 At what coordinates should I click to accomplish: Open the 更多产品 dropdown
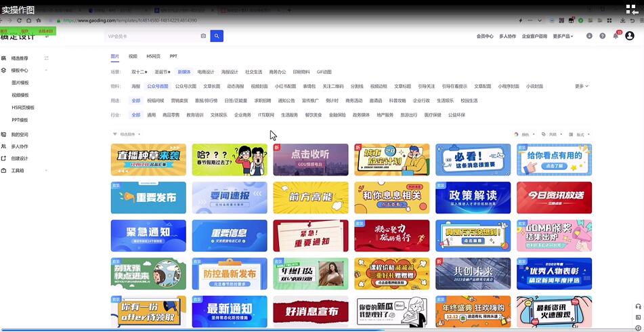[563, 36]
